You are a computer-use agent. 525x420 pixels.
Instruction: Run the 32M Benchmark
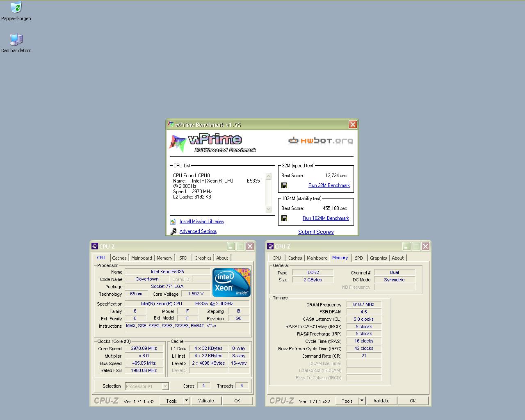(329, 185)
